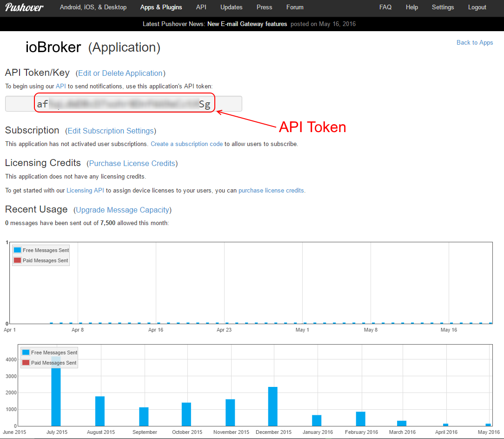Click the 'Recent Usage' heading text
Screen dimensions: 504x439
(36, 209)
